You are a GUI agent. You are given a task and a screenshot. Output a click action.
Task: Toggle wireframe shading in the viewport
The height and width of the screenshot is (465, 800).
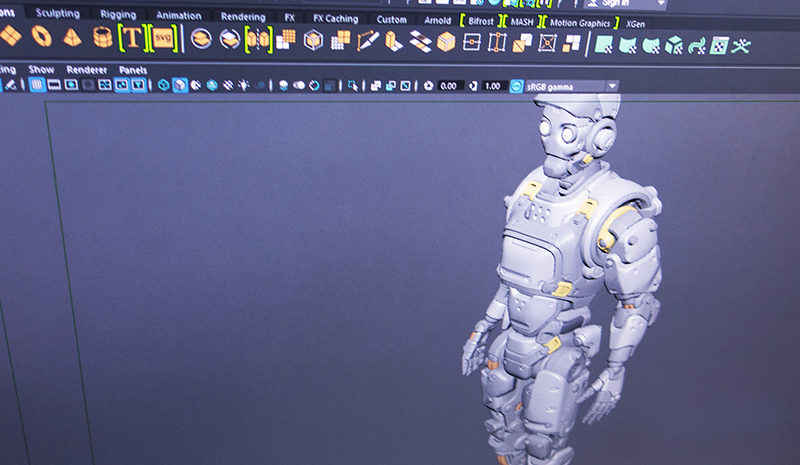click(x=163, y=85)
